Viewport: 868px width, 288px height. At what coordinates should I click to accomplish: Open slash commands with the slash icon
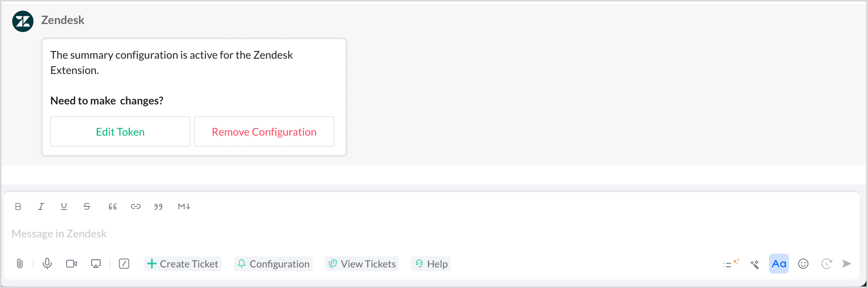(124, 264)
